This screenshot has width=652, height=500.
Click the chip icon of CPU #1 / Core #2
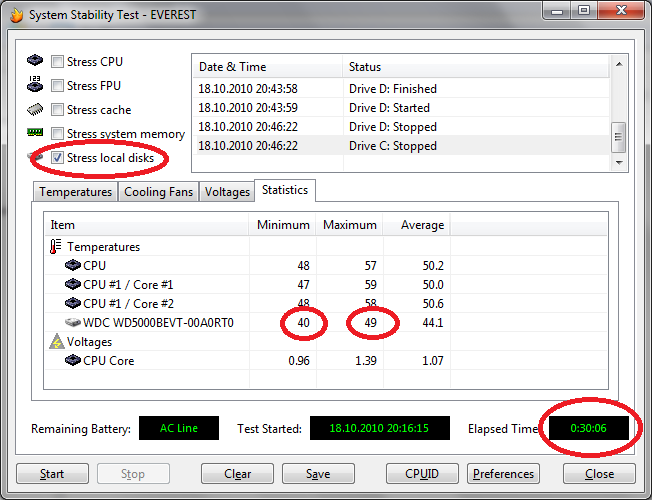click(x=73, y=303)
